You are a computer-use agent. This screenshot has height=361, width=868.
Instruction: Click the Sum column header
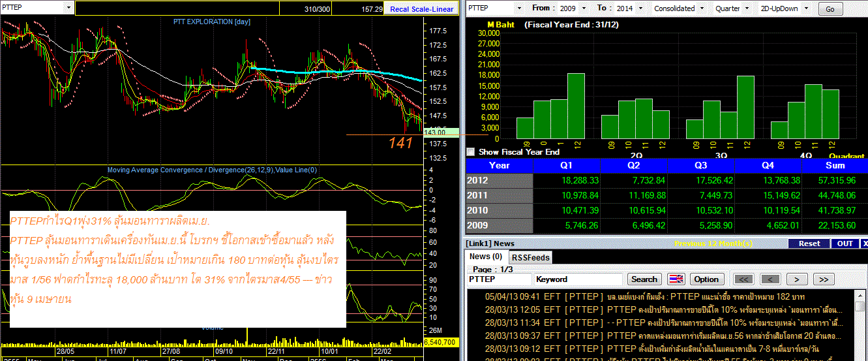(835, 165)
